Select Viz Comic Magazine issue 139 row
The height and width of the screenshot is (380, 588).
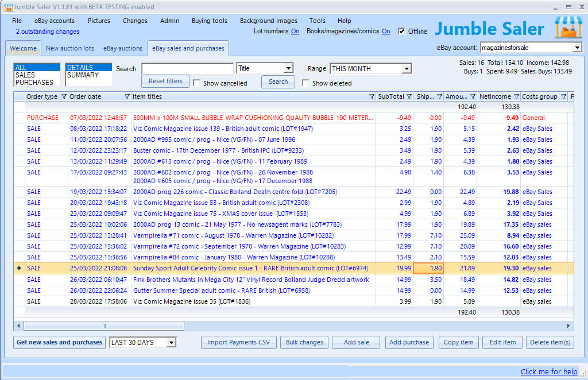coord(293,129)
